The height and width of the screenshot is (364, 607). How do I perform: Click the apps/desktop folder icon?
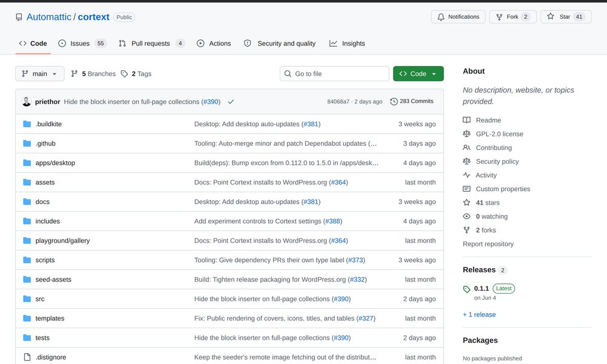coord(27,163)
